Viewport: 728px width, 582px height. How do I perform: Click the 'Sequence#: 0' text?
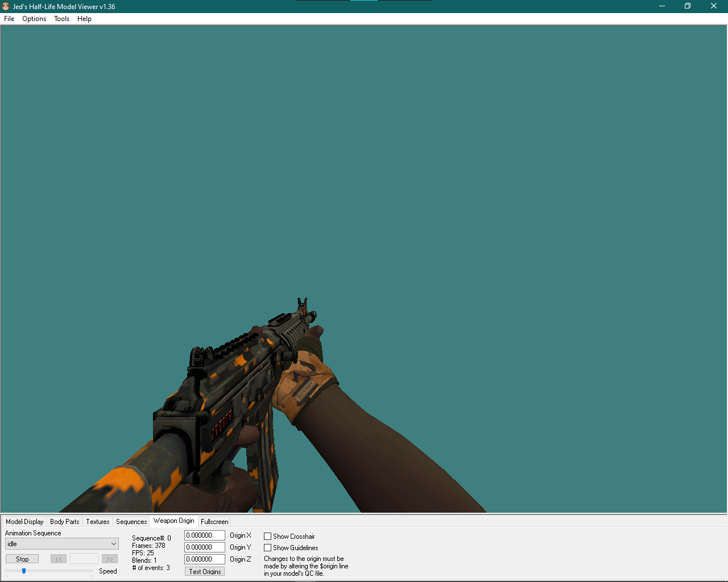(151, 538)
